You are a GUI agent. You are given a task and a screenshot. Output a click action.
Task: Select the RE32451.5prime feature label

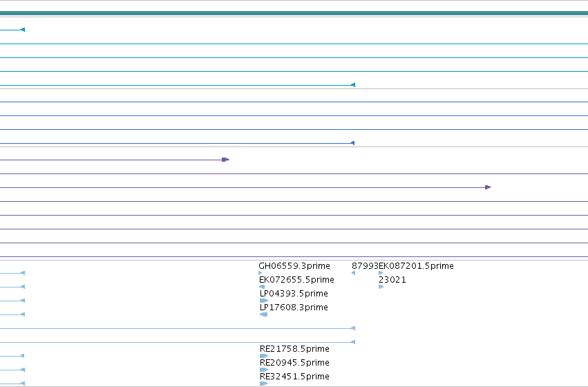coord(294,377)
